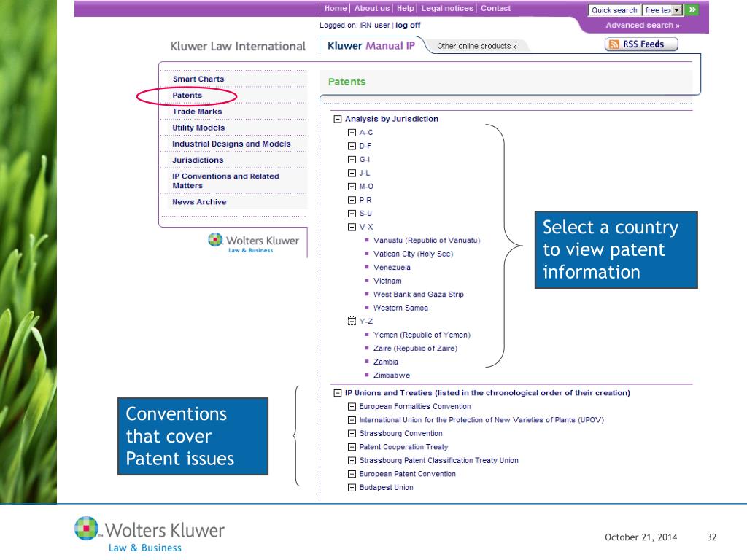Select Zaire (Republic of Zaire)
747x560 pixels.
pos(415,349)
